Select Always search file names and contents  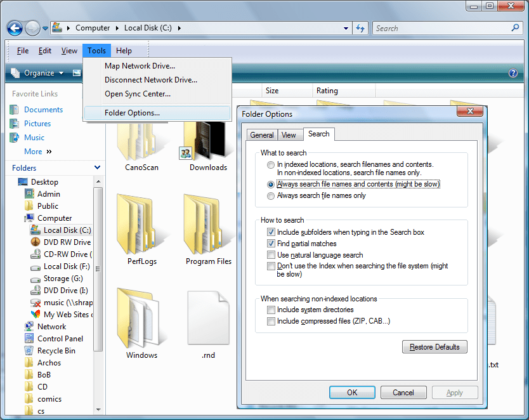271,185
